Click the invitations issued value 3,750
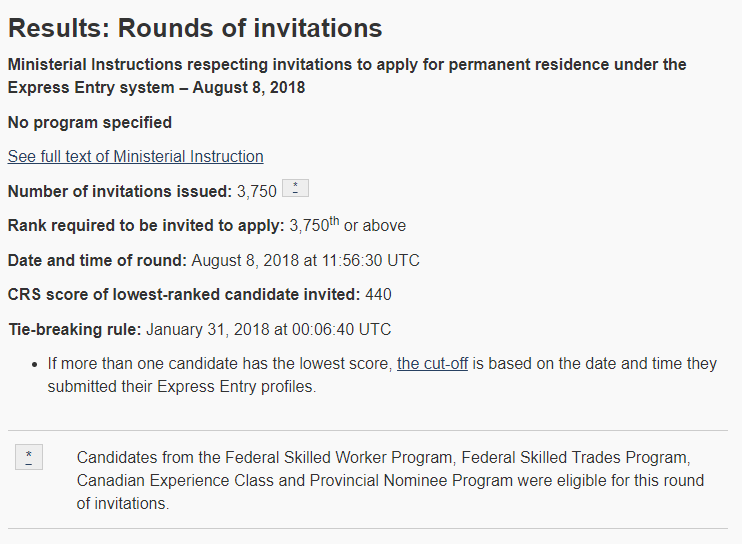 pyautogui.click(x=257, y=191)
